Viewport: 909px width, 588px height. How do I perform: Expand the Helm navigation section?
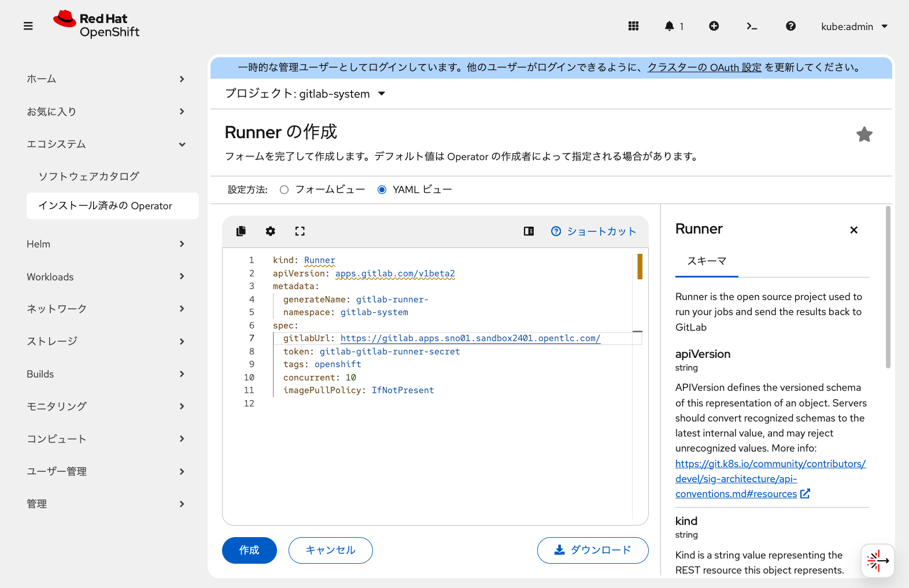point(106,244)
